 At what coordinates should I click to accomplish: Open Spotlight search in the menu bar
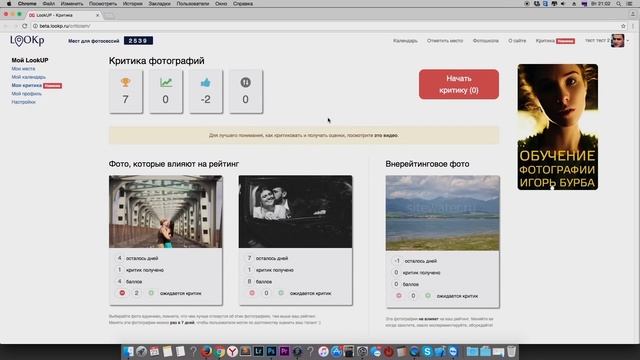[619, 4]
